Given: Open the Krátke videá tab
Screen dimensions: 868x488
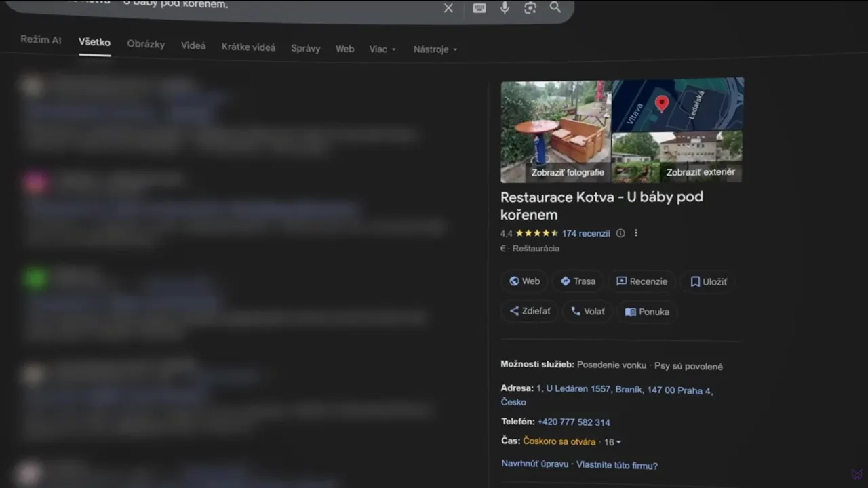Looking at the screenshot, I should 248,47.
